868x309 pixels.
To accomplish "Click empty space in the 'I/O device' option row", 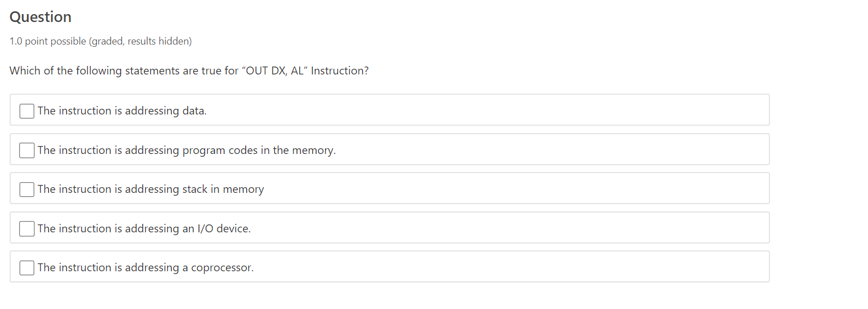I will point(507,229).
